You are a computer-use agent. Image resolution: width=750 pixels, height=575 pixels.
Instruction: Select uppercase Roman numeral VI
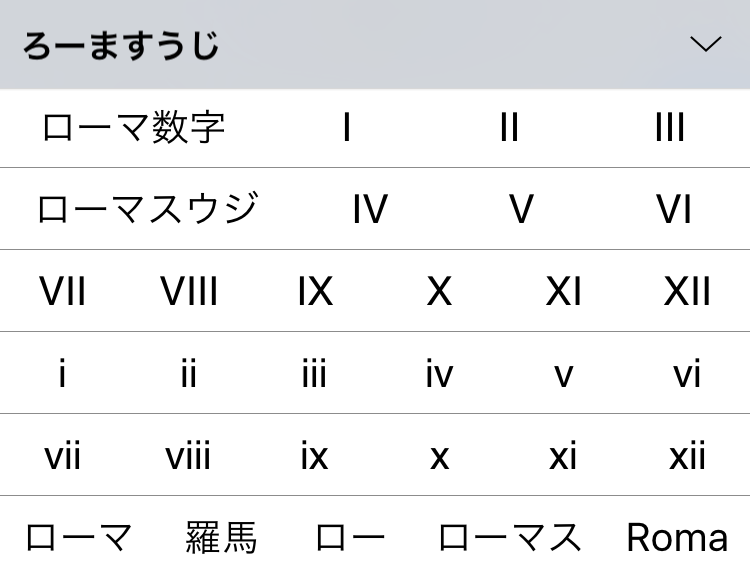tap(674, 210)
